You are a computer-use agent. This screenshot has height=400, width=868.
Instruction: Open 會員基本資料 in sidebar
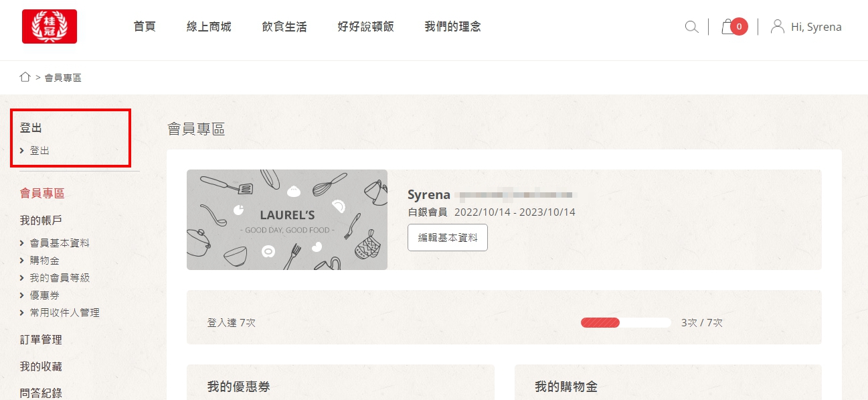(x=60, y=243)
